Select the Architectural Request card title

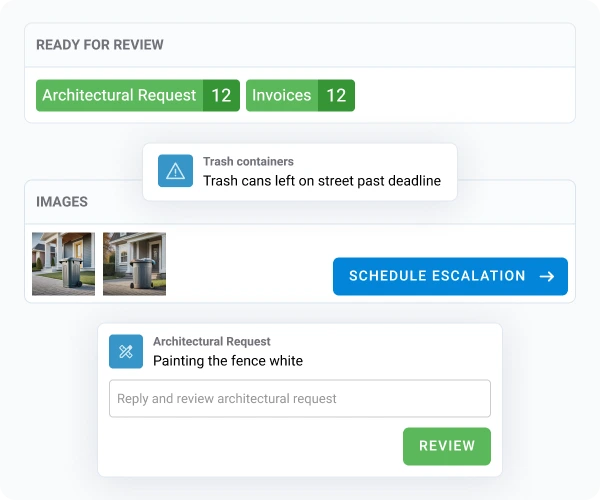pos(211,341)
